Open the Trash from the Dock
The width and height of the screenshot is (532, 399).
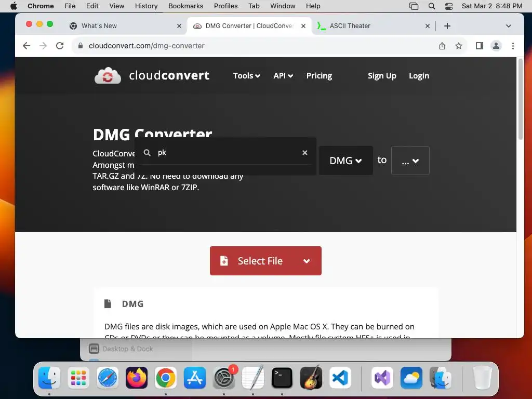click(482, 378)
